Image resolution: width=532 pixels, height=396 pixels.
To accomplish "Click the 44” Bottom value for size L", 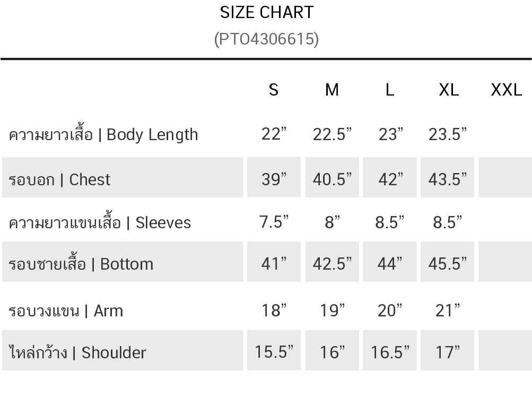I will tap(390, 264).
